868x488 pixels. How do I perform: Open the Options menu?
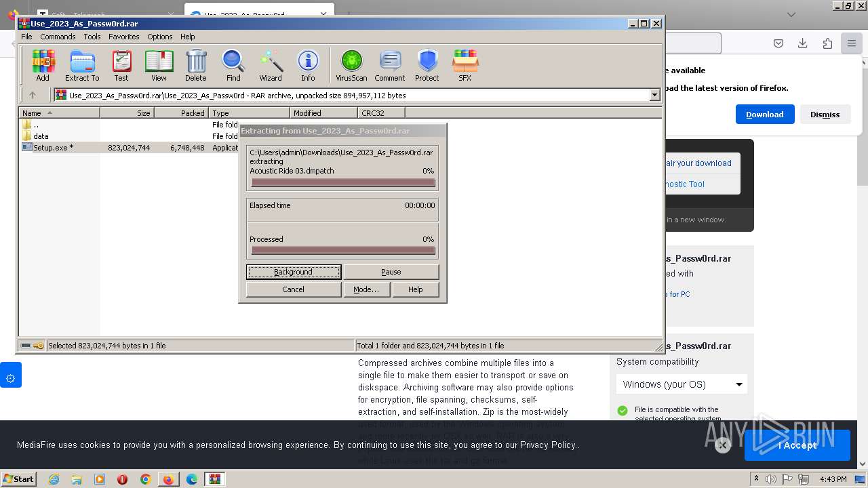[x=160, y=37]
